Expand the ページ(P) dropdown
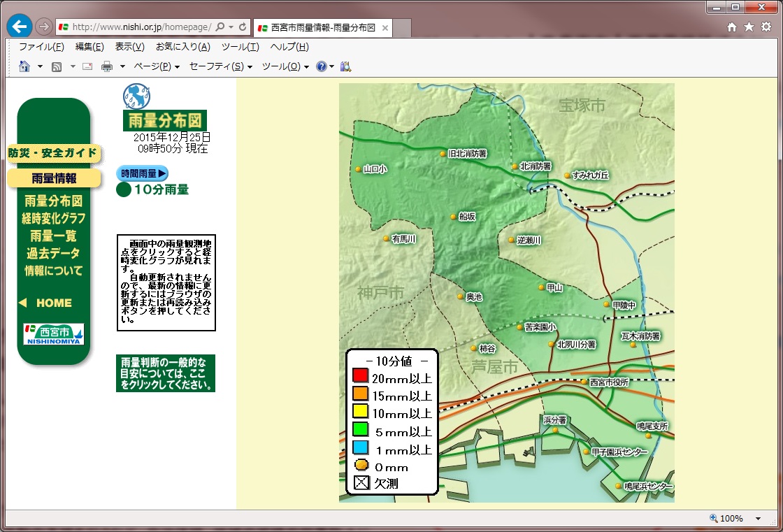This screenshot has width=783, height=532. tap(157, 66)
